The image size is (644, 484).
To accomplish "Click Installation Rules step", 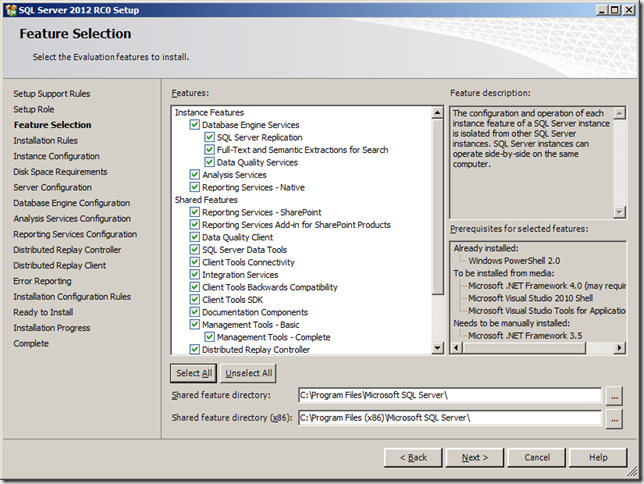I will [46, 141].
